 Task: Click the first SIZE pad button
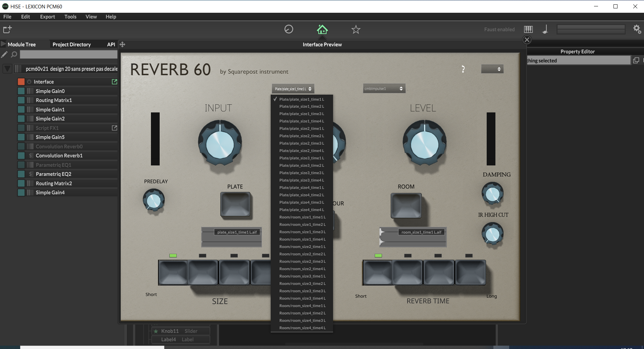[x=173, y=272]
